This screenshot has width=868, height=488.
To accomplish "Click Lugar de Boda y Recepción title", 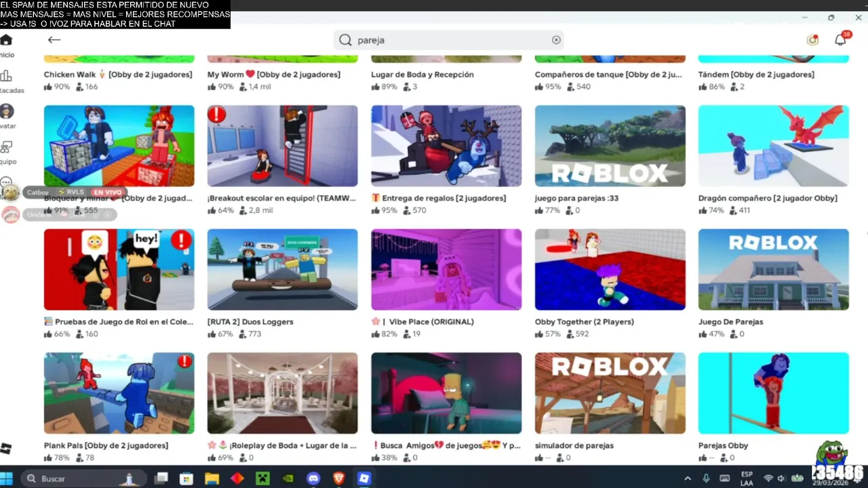I will click(x=422, y=75).
